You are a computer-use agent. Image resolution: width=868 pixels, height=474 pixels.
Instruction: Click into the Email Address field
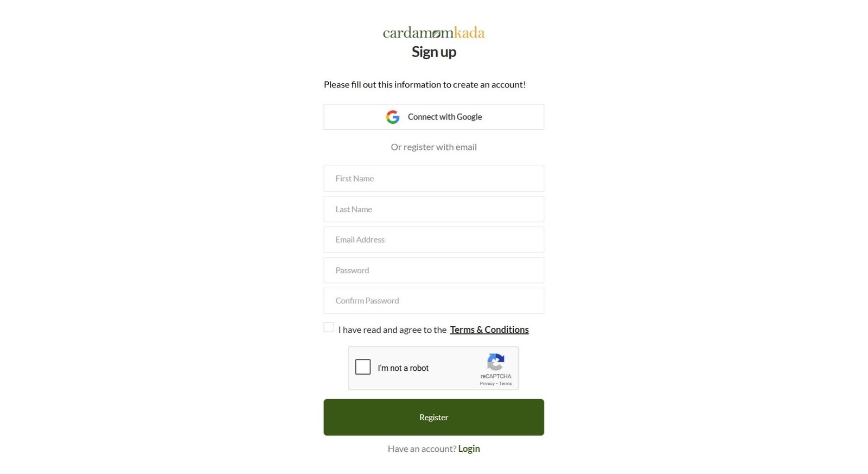click(x=433, y=239)
